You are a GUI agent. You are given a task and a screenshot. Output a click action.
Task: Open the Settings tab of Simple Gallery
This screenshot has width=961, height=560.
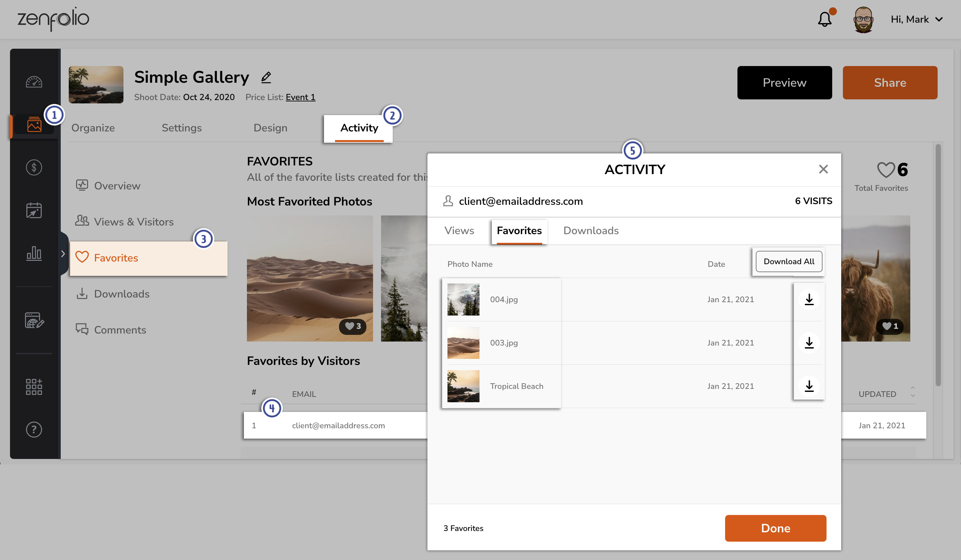pos(182,128)
